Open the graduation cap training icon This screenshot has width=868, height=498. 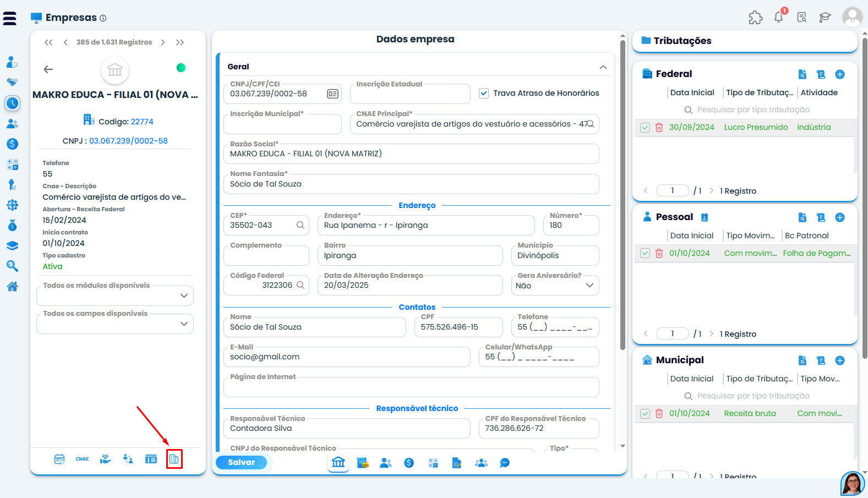point(825,18)
